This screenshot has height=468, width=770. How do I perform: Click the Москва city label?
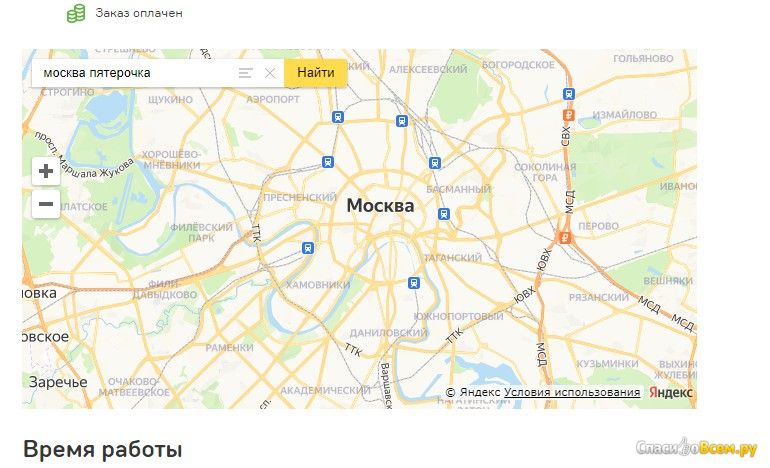[x=380, y=205]
